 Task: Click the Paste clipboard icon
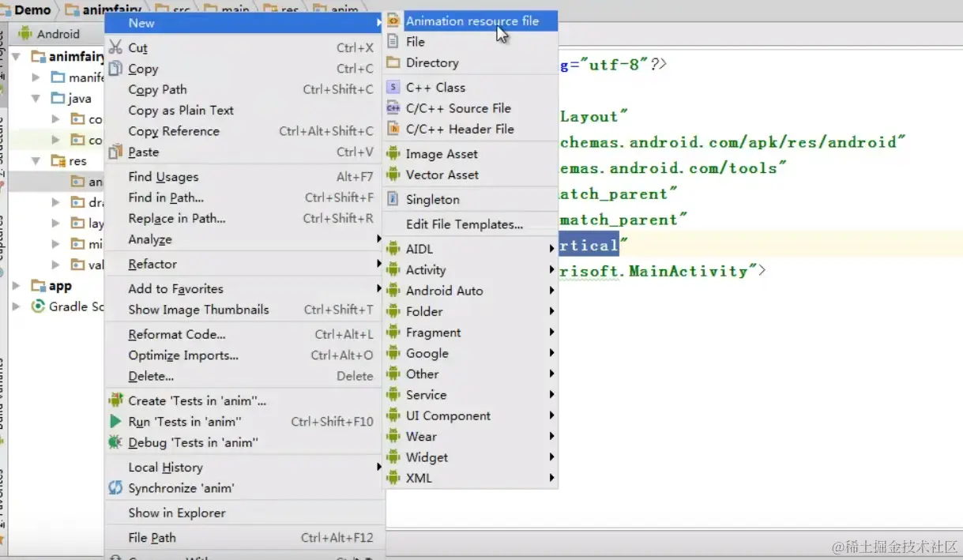[116, 152]
